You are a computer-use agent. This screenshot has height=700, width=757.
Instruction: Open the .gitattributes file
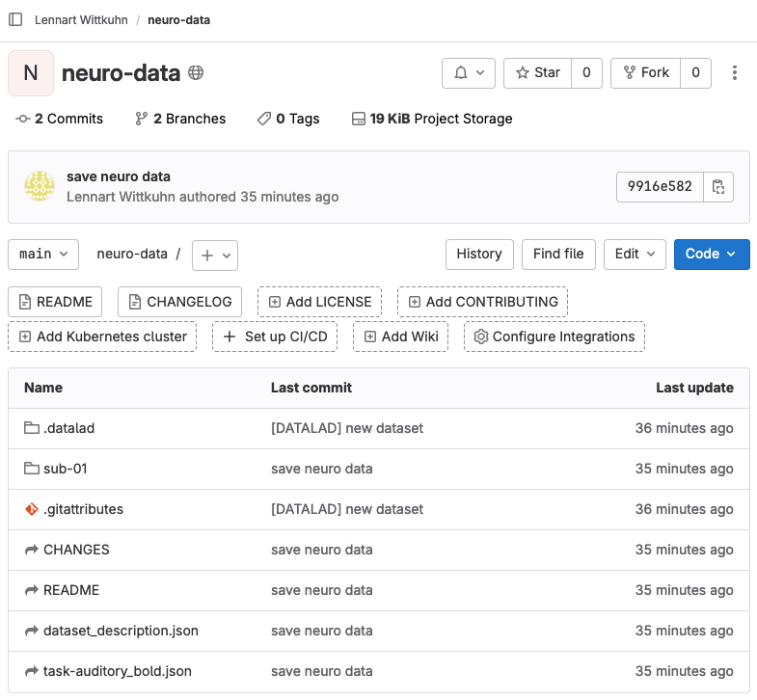tap(83, 509)
